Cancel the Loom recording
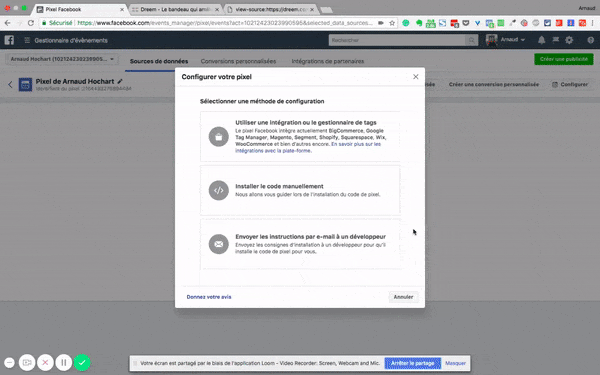Viewport: 600px width, 375px height. click(45, 362)
